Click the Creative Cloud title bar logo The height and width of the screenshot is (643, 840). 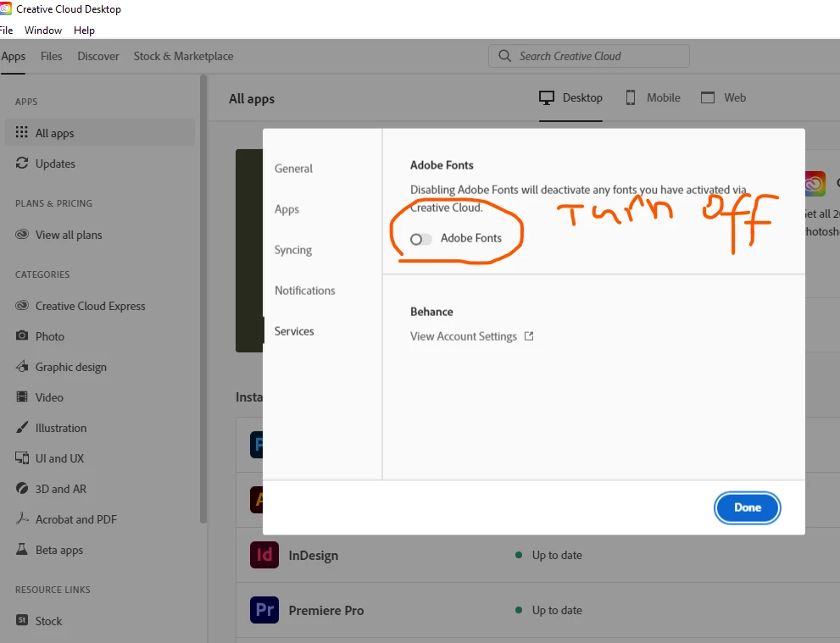point(5,8)
